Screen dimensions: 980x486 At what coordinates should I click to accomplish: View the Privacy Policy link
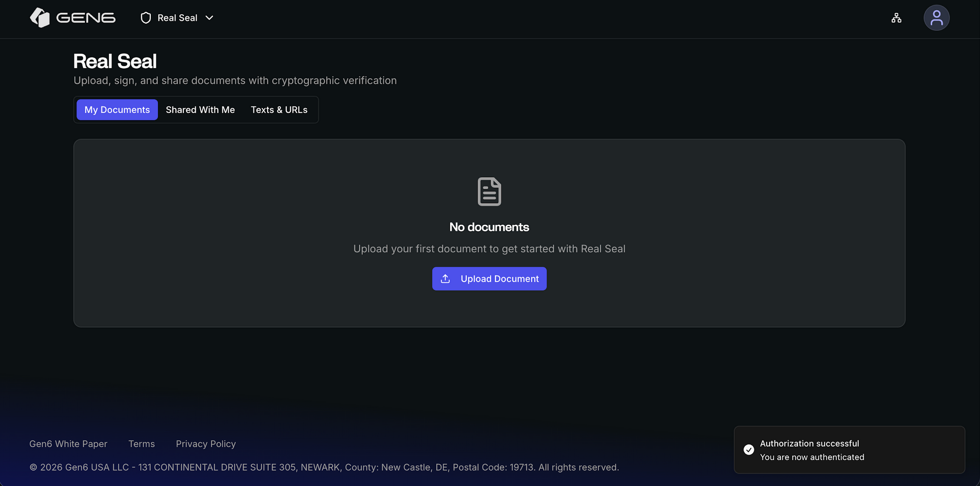pos(206,444)
